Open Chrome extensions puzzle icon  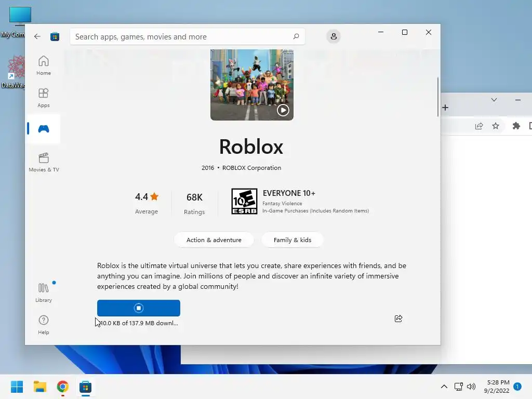point(516,126)
